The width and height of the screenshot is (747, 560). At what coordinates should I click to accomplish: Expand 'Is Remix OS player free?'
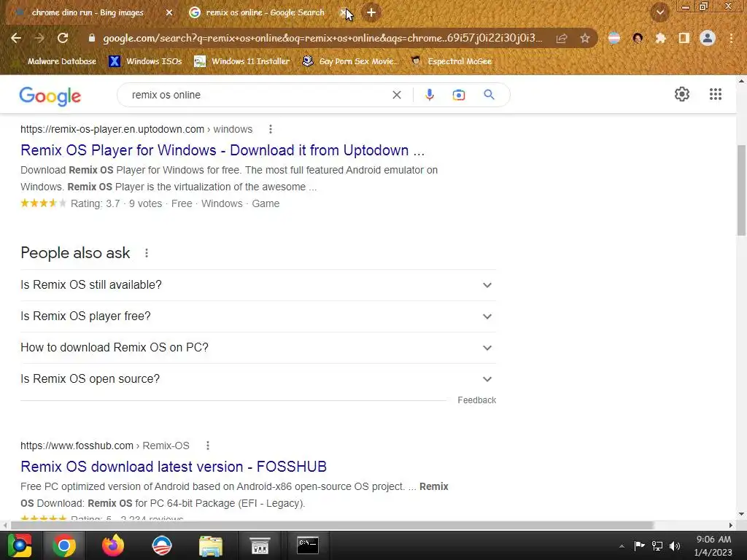(x=258, y=316)
